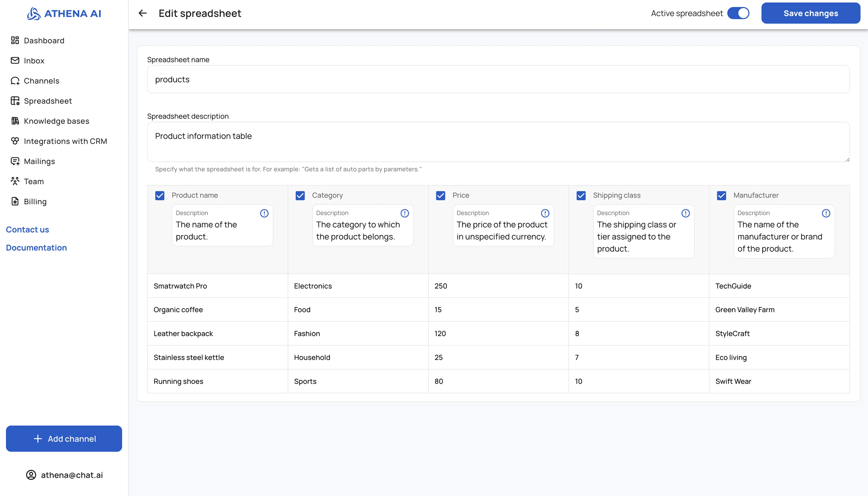Click the Spreadsheet name input field
868x496 pixels.
point(498,79)
